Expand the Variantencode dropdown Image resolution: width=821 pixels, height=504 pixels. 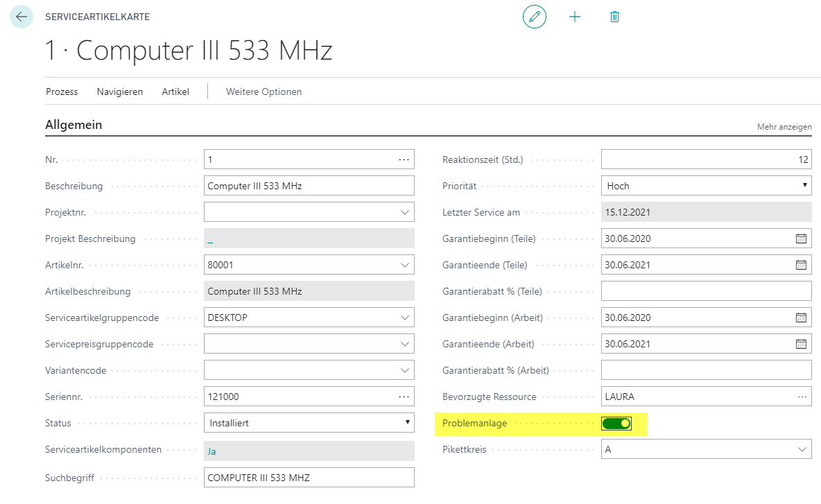click(x=405, y=370)
